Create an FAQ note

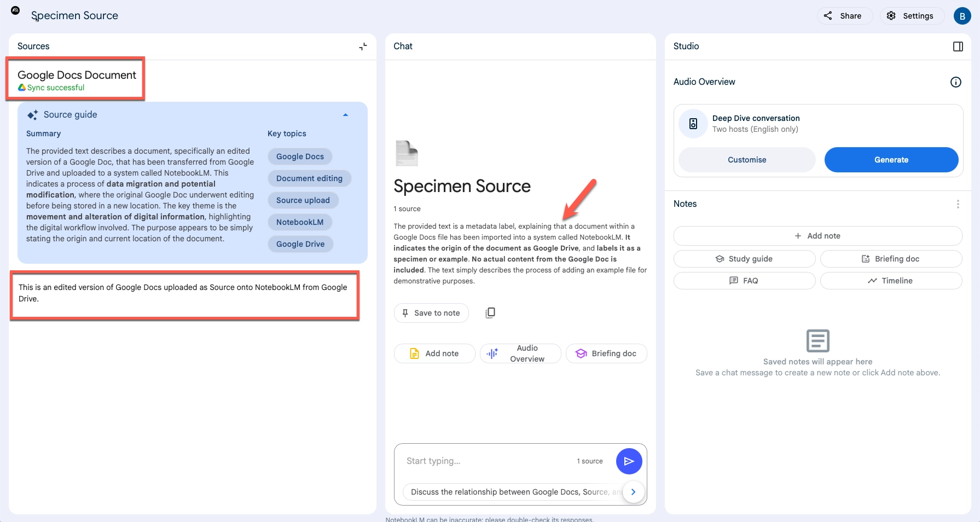tap(744, 281)
